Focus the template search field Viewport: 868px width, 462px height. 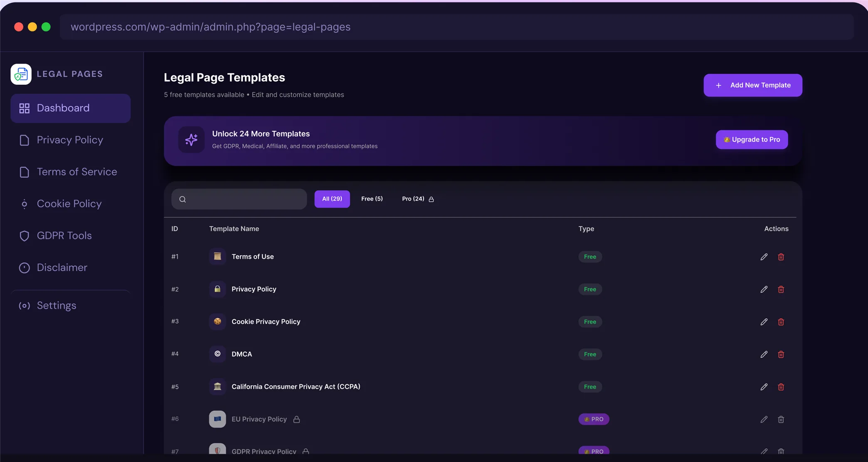point(239,199)
